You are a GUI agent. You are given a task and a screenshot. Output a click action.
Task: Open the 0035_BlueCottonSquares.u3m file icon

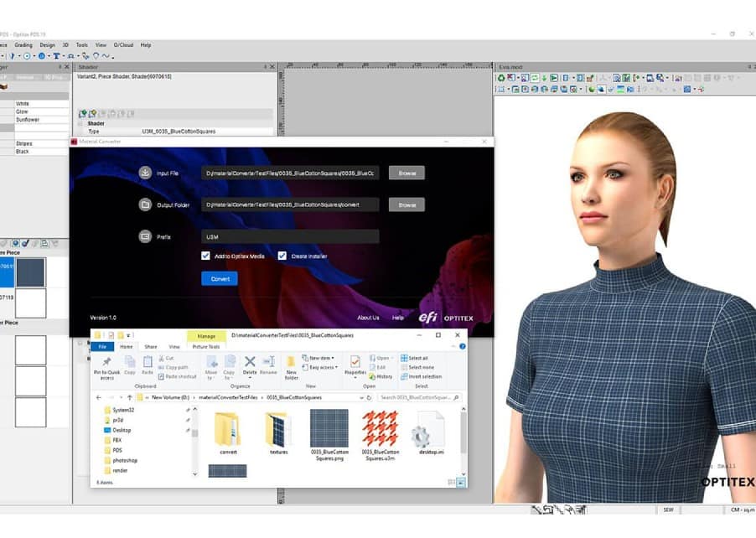point(379,429)
